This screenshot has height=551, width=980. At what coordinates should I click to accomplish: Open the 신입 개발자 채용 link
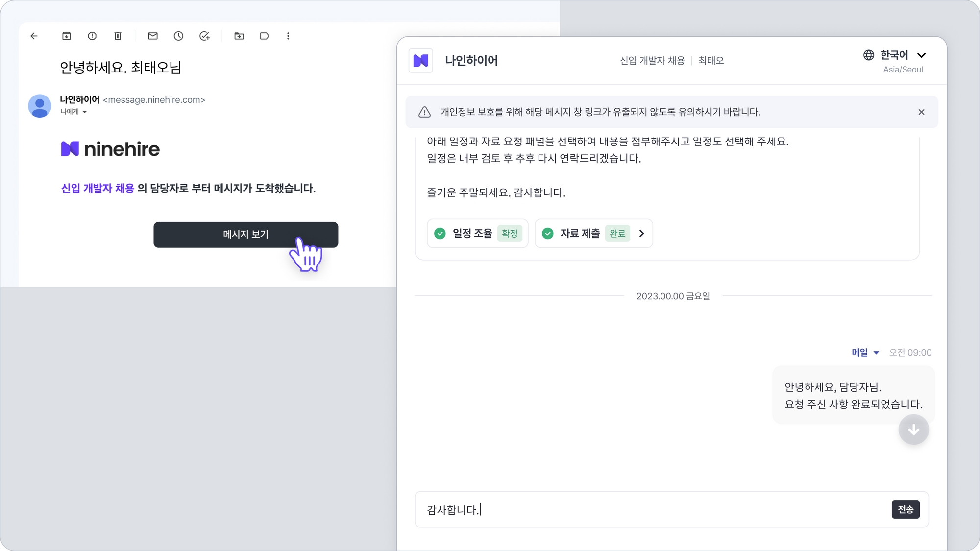pos(98,189)
